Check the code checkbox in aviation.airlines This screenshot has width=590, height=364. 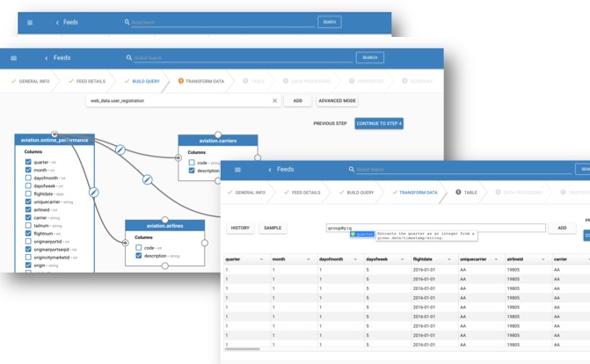pos(138,248)
